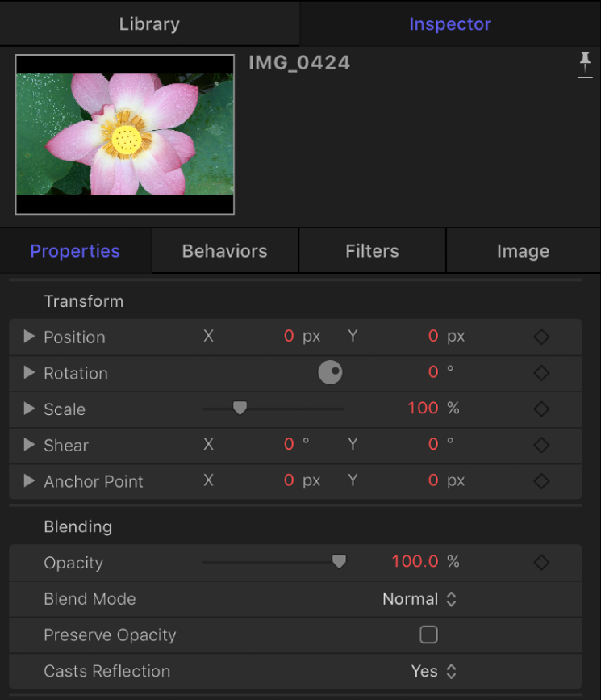
Task: Switch to the Filters tab
Action: (x=372, y=250)
